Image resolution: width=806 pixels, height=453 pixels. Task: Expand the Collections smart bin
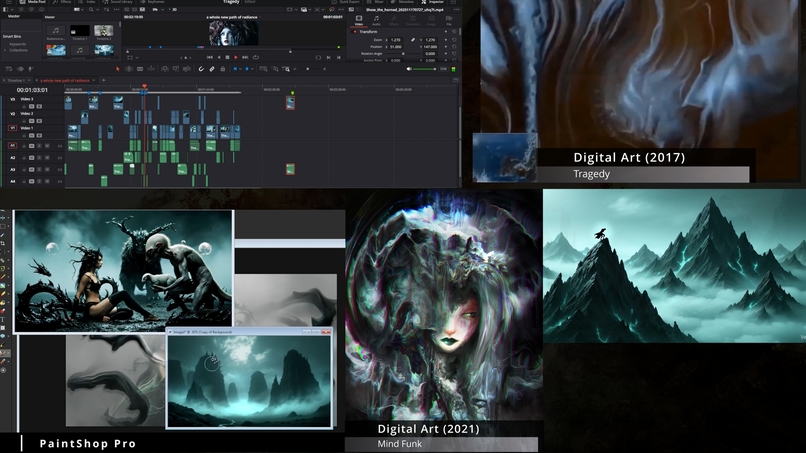click(x=5, y=50)
